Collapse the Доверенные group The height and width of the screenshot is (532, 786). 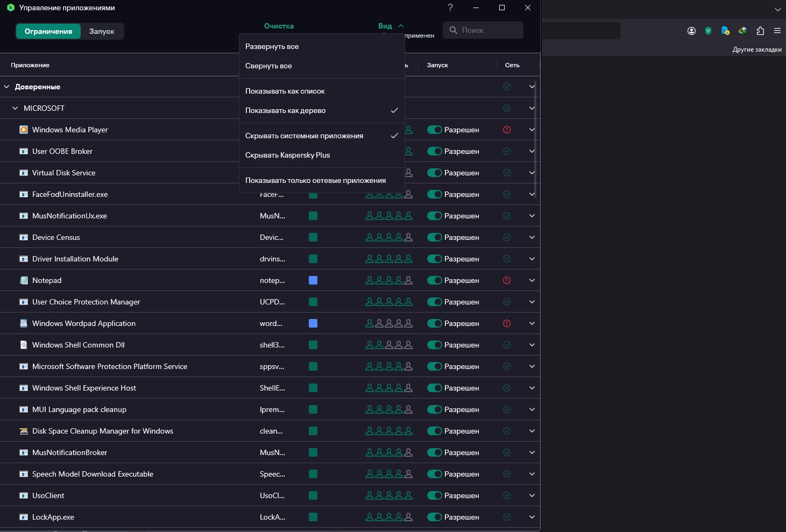tap(7, 87)
